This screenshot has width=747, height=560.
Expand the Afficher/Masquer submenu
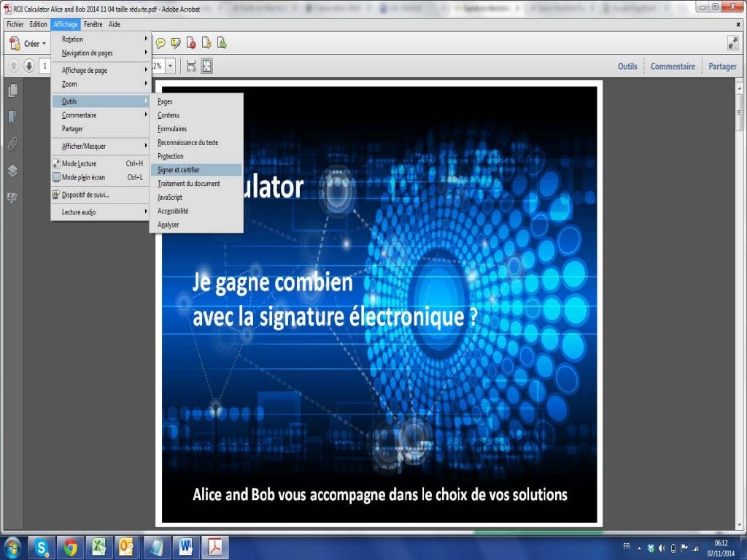tap(101, 146)
